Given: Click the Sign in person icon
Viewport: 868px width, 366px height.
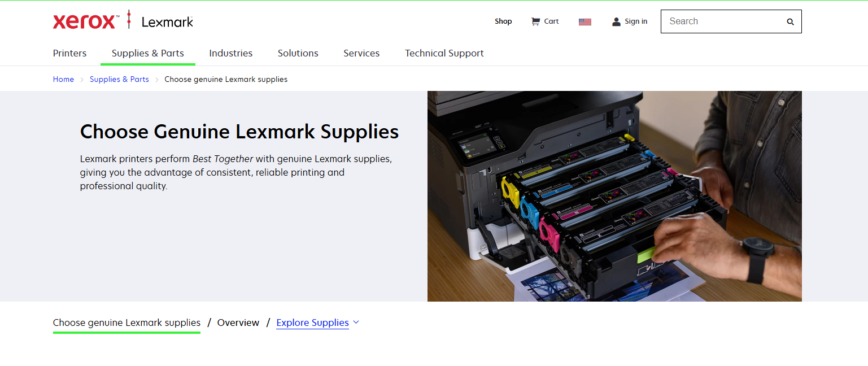Looking at the screenshot, I should [x=616, y=21].
